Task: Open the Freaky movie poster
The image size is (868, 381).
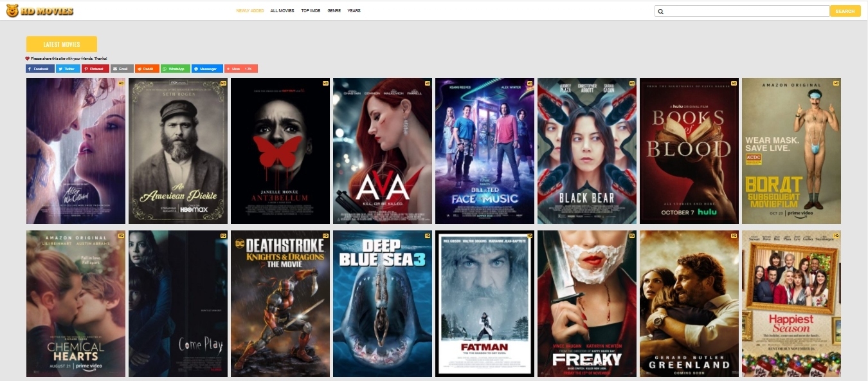Action: [587, 304]
